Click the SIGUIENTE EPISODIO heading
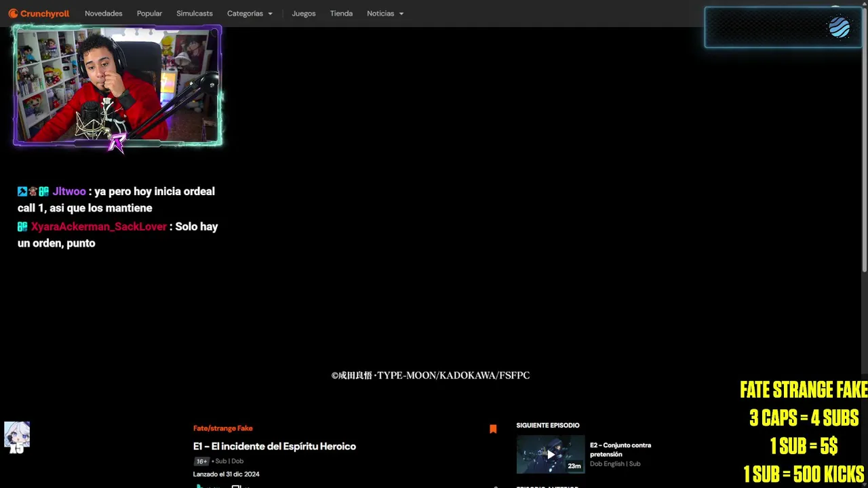The height and width of the screenshot is (488, 868). pyautogui.click(x=548, y=425)
